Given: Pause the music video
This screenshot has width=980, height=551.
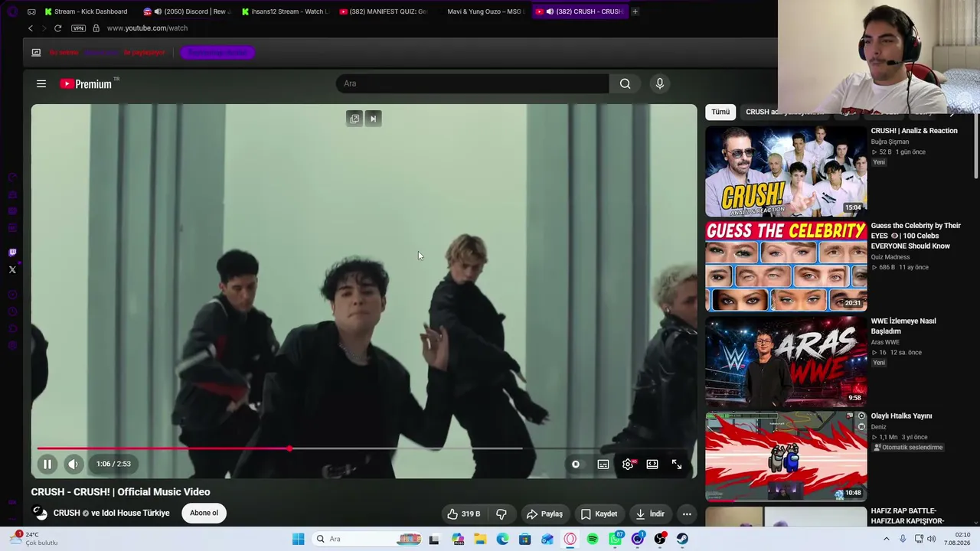Looking at the screenshot, I should tap(47, 464).
